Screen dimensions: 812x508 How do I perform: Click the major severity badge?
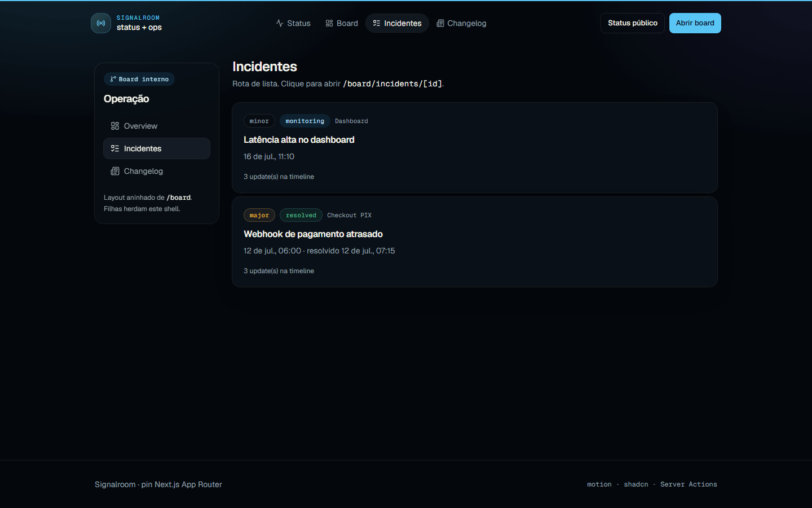coord(259,215)
